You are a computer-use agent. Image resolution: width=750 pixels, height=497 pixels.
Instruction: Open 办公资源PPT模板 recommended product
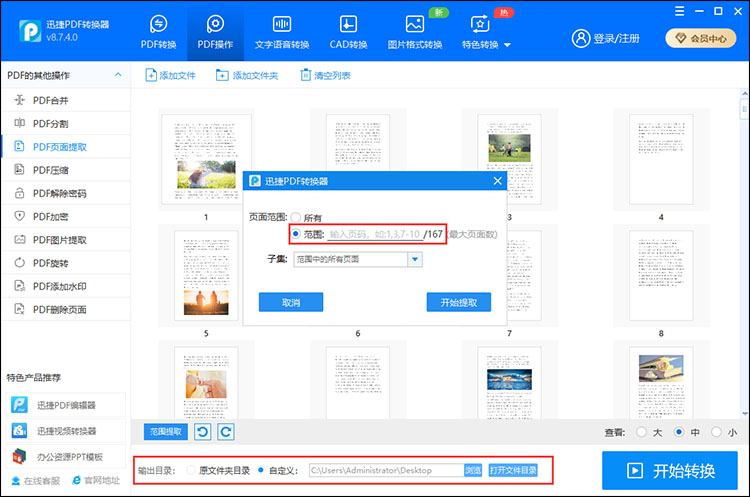pyautogui.click(x=66, y=457)
